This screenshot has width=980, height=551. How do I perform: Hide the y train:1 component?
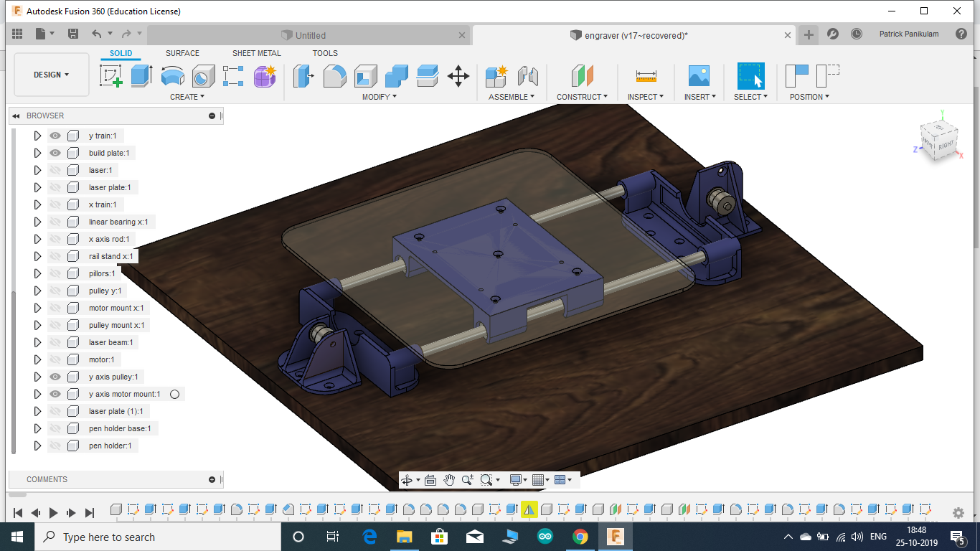click(55, 136)
